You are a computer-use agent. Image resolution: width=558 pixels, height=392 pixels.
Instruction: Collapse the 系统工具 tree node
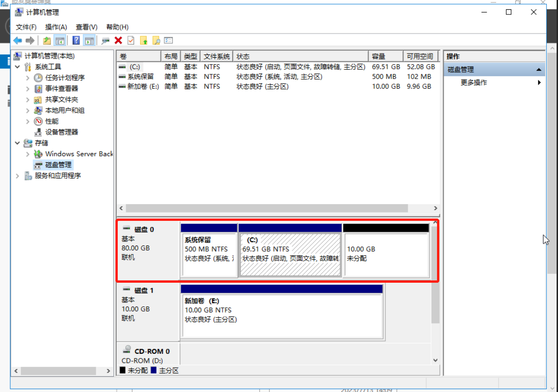tap(18, 67)
